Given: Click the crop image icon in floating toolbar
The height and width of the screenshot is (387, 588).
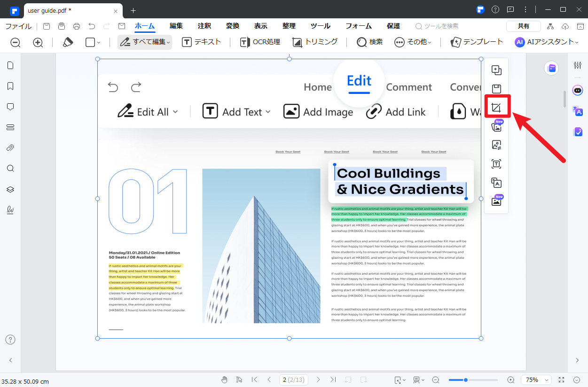Looking at the screenshot, I should click(496, 108).
